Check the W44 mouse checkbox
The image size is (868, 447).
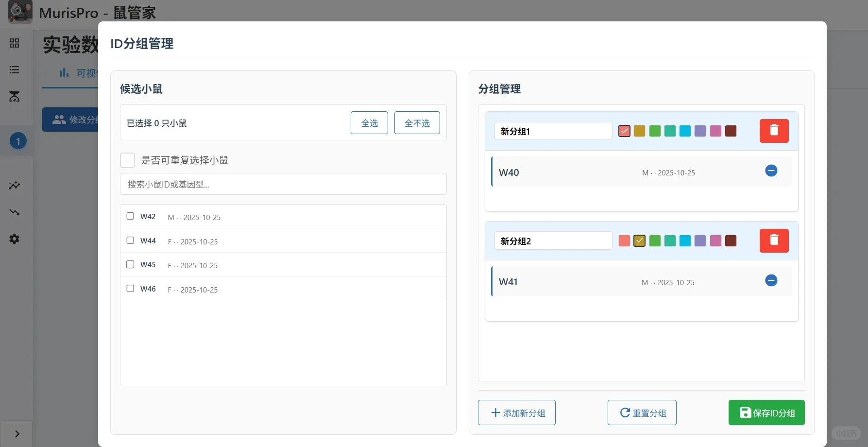[x=130, y=241]
